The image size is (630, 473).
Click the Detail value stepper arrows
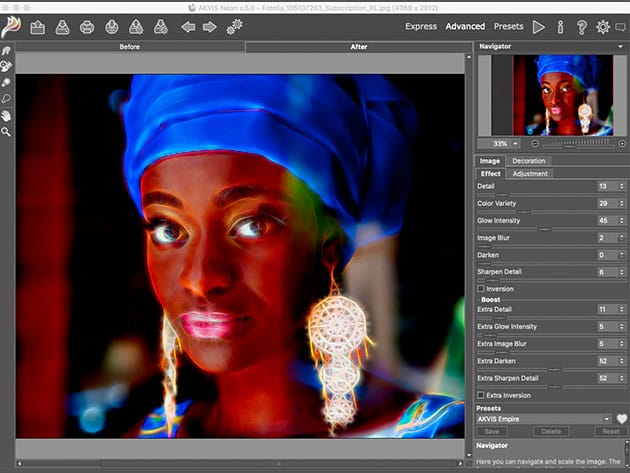click(x=621, y=187)
